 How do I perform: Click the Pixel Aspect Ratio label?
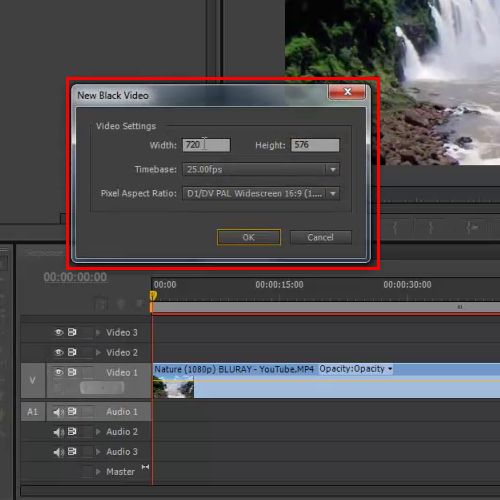click(138, 193)
